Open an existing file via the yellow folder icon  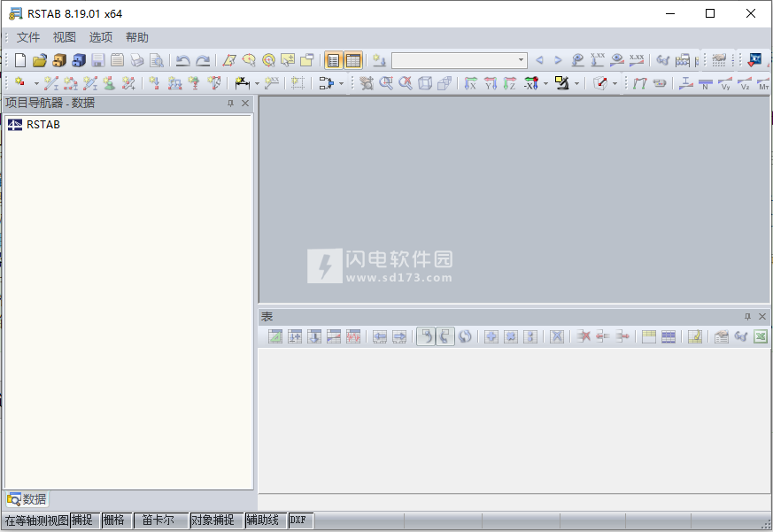tap(40, 60)
